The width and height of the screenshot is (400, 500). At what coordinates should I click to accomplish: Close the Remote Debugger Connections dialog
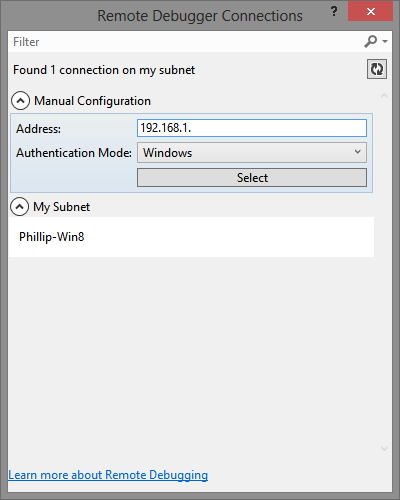(x=370, y=12)
